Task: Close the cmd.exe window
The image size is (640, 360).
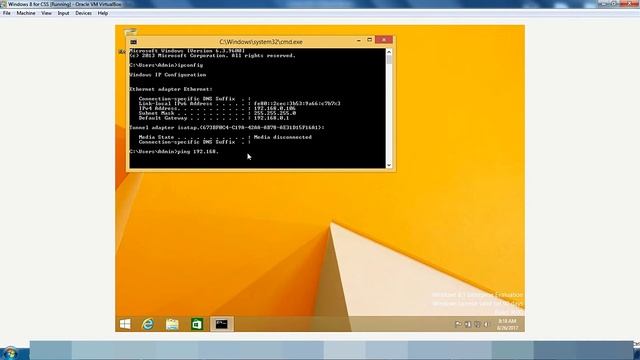Action: (x=384, y=40)
